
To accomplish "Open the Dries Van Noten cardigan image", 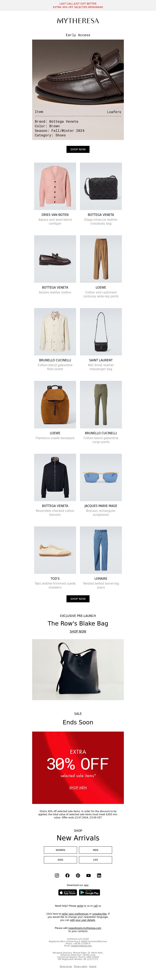I will [55, 186].
